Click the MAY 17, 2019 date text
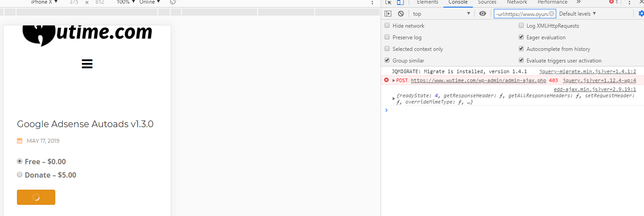 (x=43, y=141)
